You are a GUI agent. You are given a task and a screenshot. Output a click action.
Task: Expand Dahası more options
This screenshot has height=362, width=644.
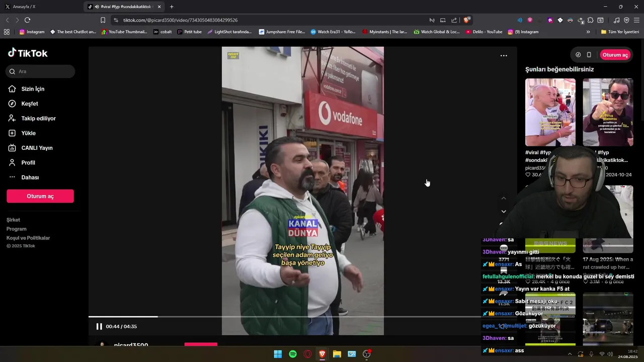tap(30, 177)
